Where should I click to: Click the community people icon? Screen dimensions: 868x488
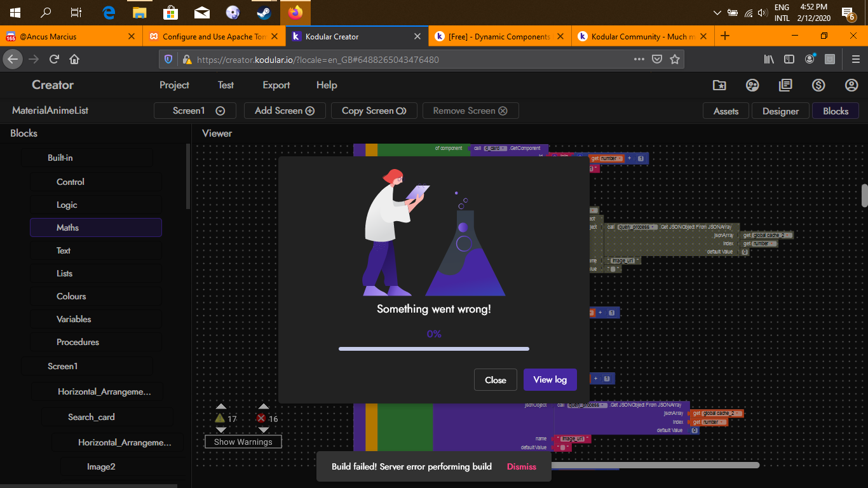[x=752, y=85]
